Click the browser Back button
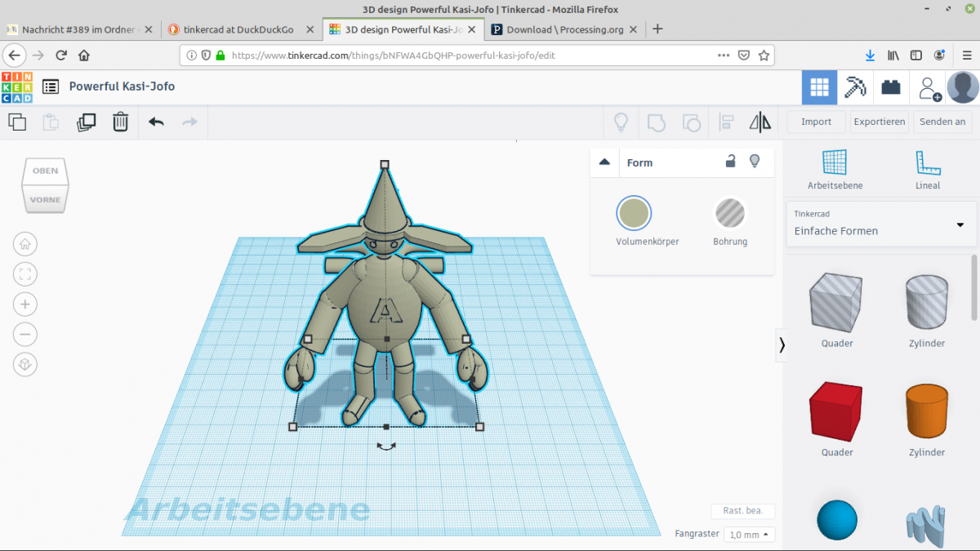This screenshot has width=980, height=551. pyautogui.click(x=14, y=56)
